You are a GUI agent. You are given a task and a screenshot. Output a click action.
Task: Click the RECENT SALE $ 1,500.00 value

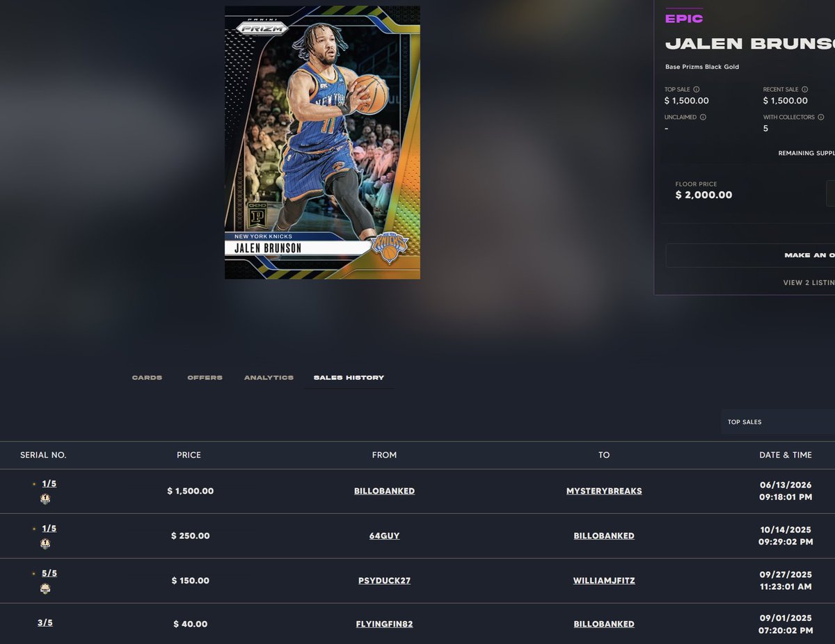click(x=786, y=102)
